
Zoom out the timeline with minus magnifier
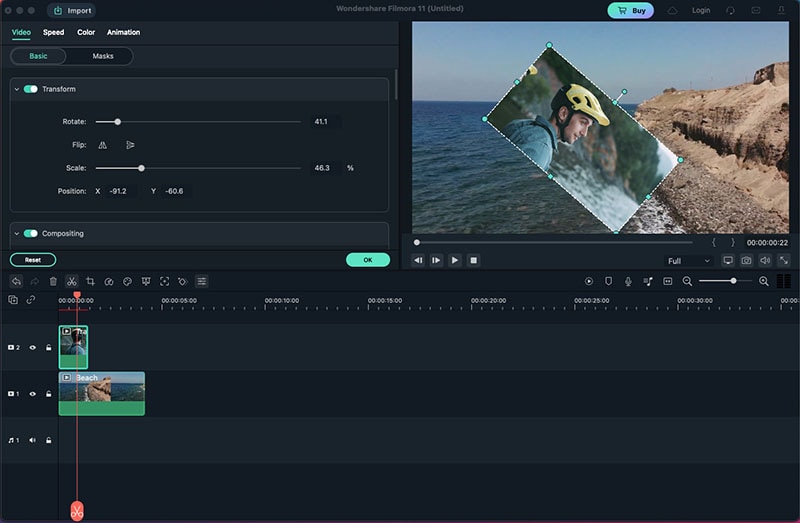coord(687,281)
